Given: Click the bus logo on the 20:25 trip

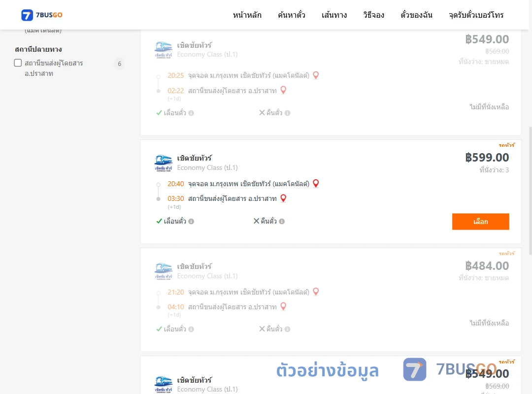Looking at the screenshot, I should [x=164, y=50].
